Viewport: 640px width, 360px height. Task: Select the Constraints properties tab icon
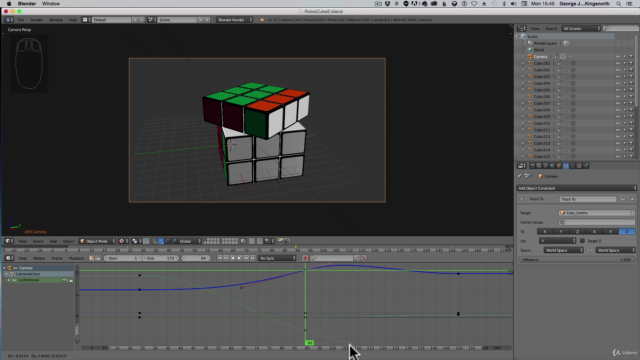click(x=566, y=166)
